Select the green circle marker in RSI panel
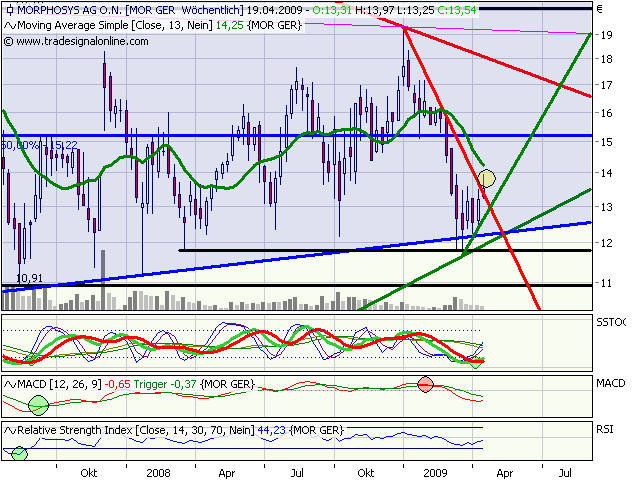The width and height of the screenshot is (640, 480). pos(19,453)
